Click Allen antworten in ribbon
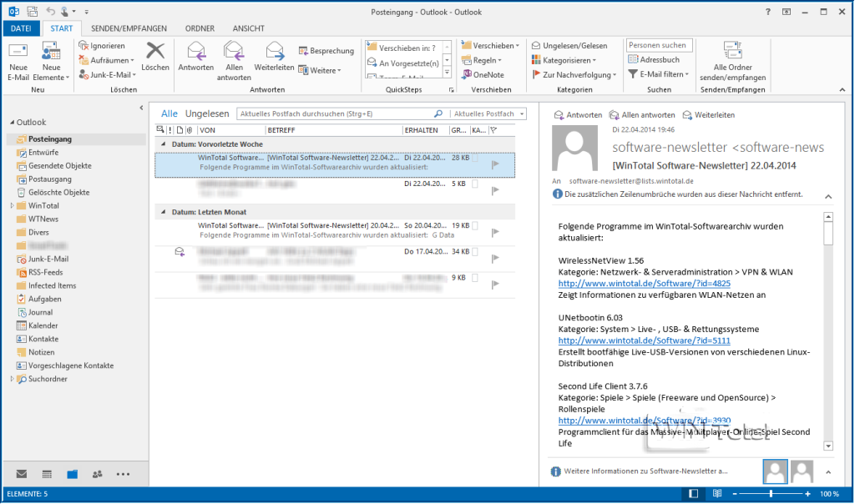This screenshot has height=504, width=855. point(234,52)
